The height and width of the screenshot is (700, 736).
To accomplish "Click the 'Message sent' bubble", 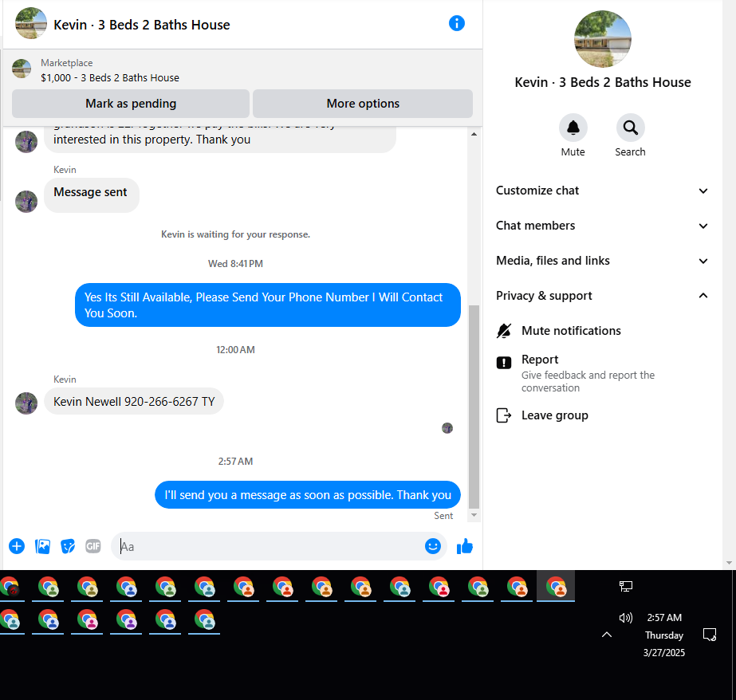I will click(92, 195).
